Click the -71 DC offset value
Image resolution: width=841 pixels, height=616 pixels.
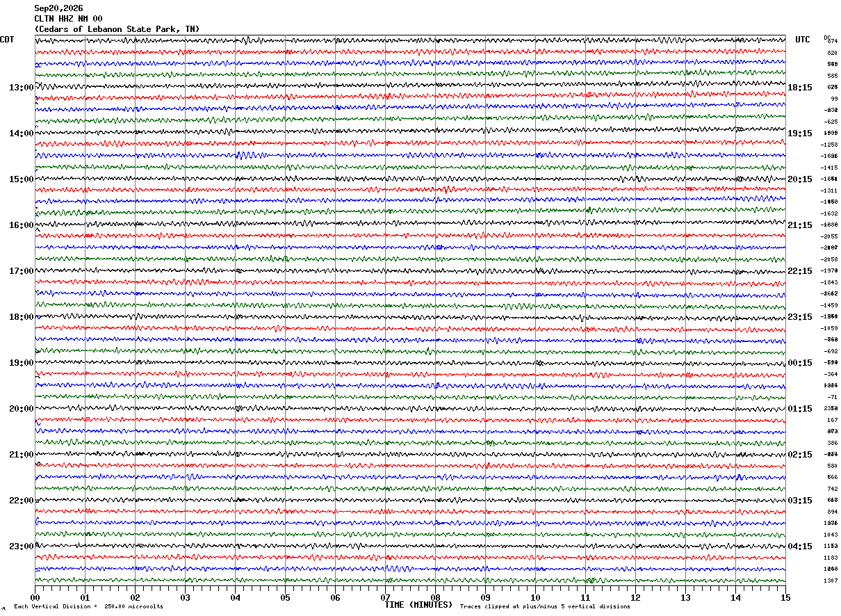pos(832,397)
